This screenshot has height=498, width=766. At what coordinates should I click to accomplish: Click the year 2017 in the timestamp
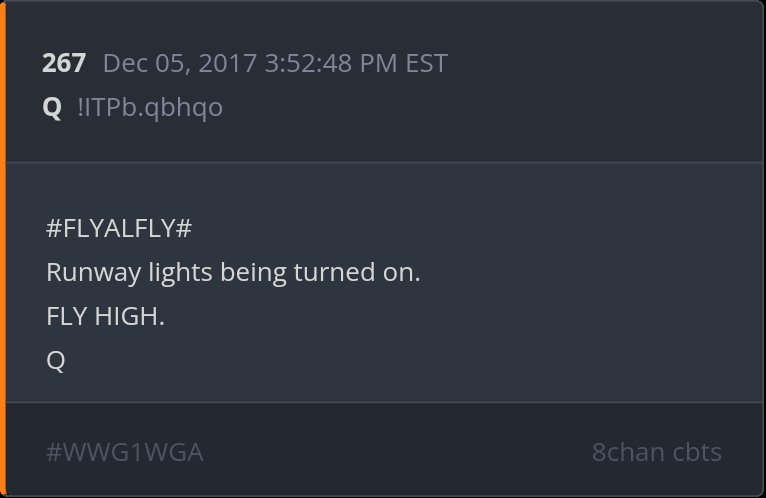[x=228, y=63]
